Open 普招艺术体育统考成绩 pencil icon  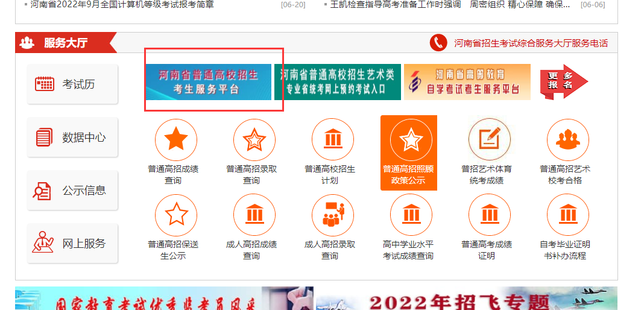(489, 140)
